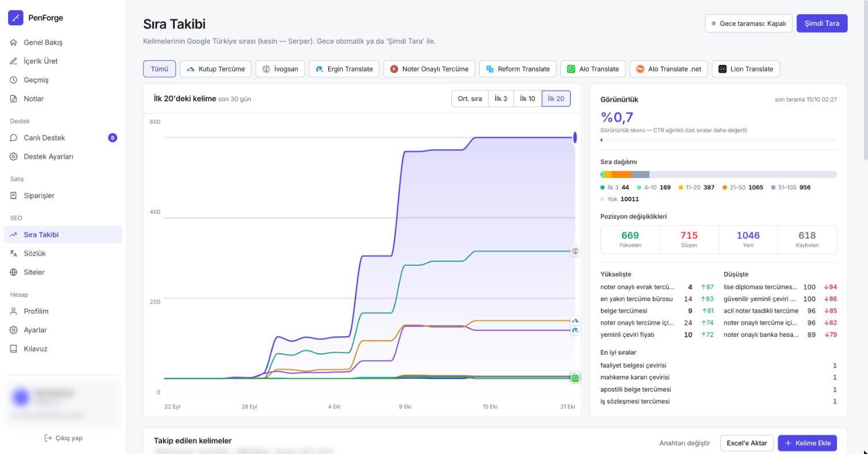Click Çıkış yap to log out
The image size is (868, 454).
coord(63,438)
